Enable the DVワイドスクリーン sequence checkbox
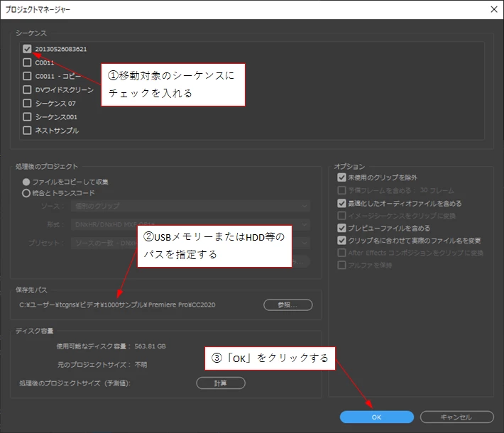The image size is (504, 433). [x=27, y=89]
